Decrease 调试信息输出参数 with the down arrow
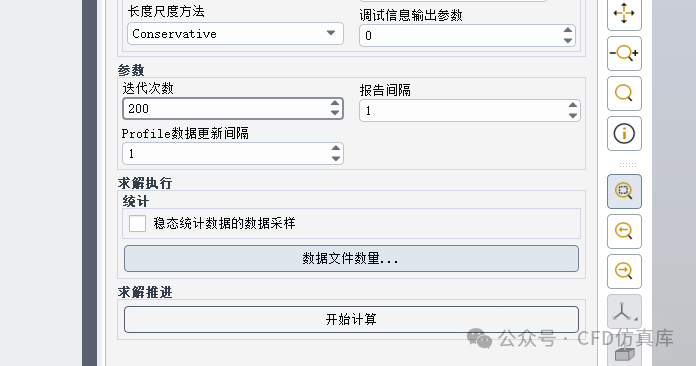696x366 pixels. point(568,41)
